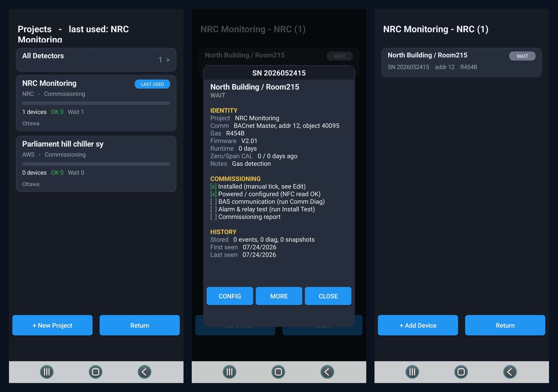
Task: Click 'BACnet Master, addr 12, object 40095' text
Action: coord(286,126)
